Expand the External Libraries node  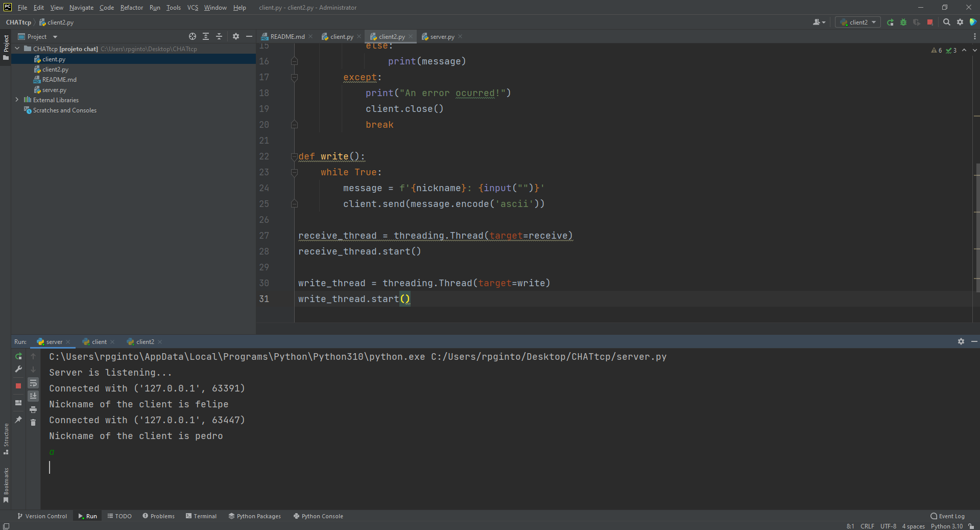pyautogui.click(x=17, y=100)
